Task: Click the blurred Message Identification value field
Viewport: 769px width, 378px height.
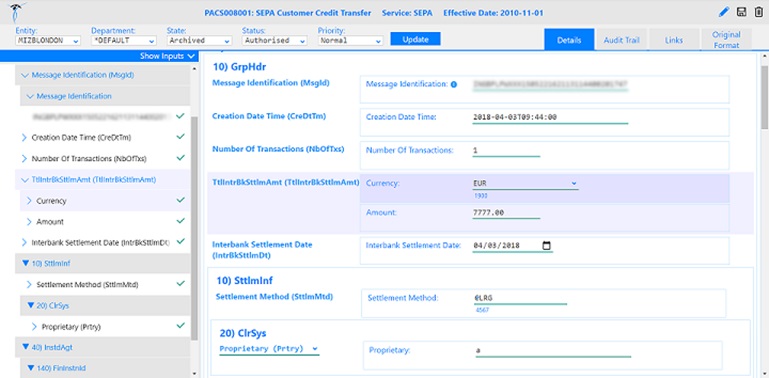Action: tap(550, 85)
